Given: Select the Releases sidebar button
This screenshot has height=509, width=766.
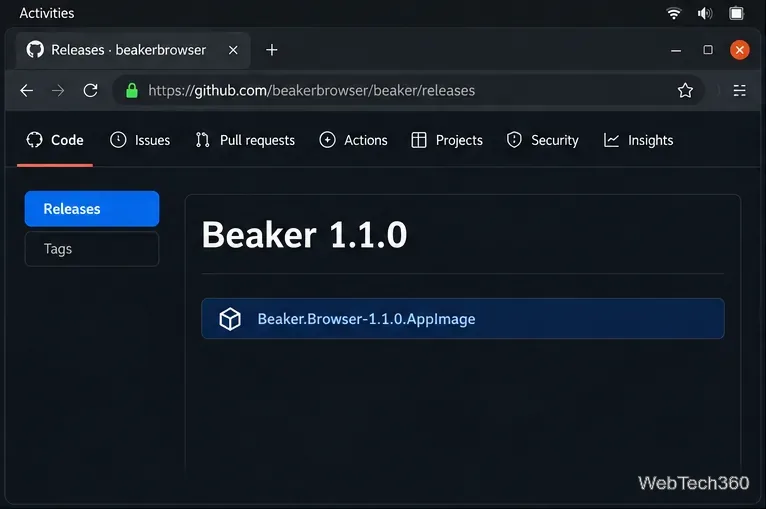Looking at the screenshot, I should point(92,209).
